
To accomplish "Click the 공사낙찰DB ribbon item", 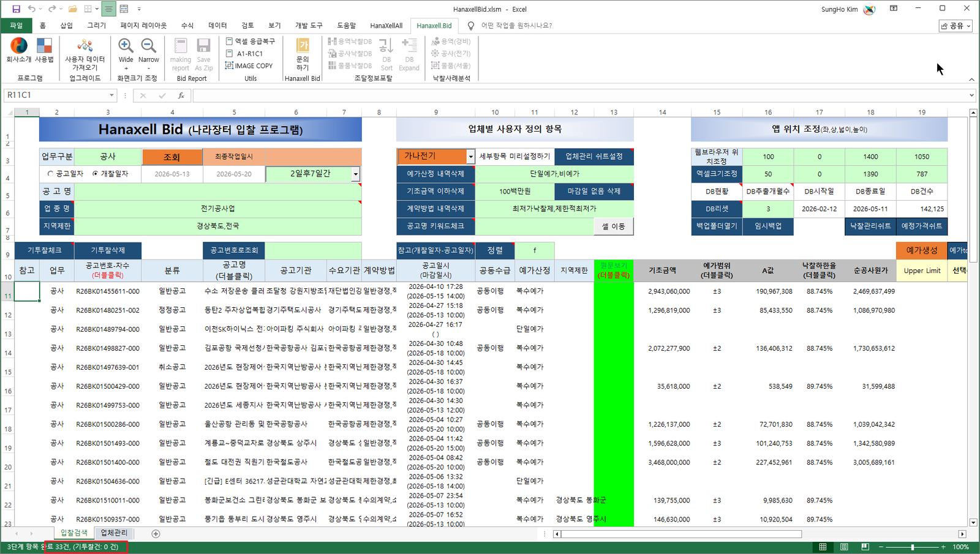I will click(x=350, y=53).
